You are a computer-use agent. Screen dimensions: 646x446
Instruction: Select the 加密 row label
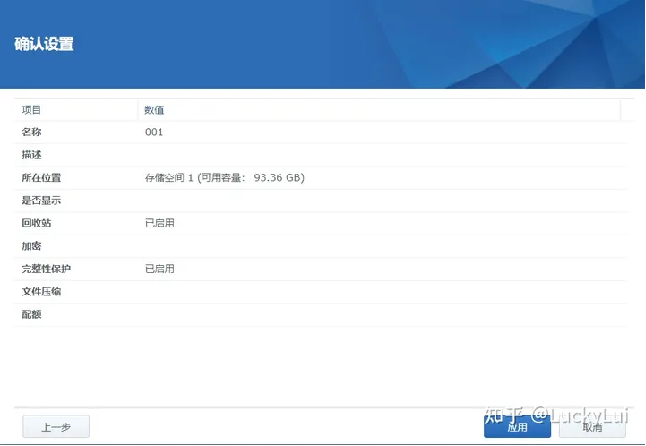pyautogui.click(x=31, y=246)
